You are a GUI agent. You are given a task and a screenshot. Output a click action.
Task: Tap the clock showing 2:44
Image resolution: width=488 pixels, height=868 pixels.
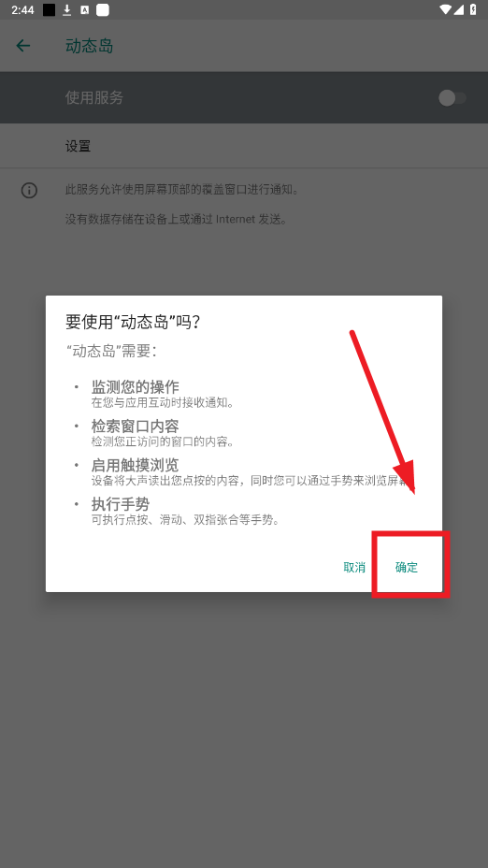[x=22, y=10]
